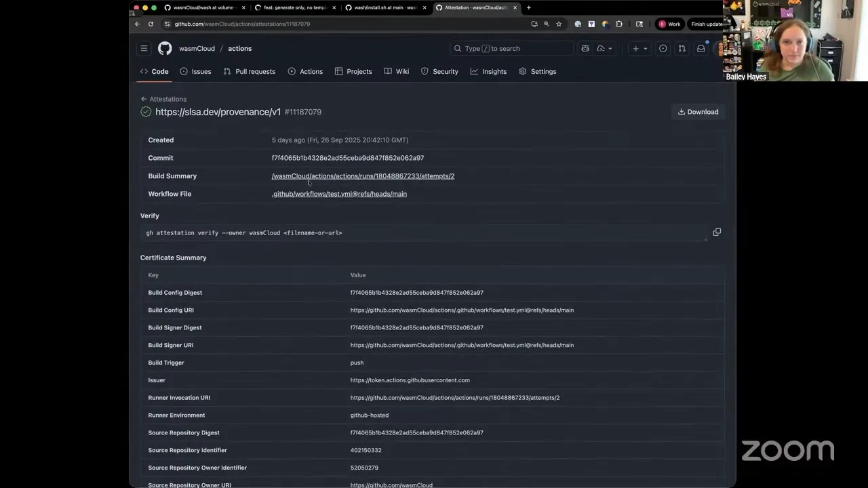The height and width of the screenshot is (488, 868).
Task: Open the Security repository tab
Action: click(x=439, y=71)
